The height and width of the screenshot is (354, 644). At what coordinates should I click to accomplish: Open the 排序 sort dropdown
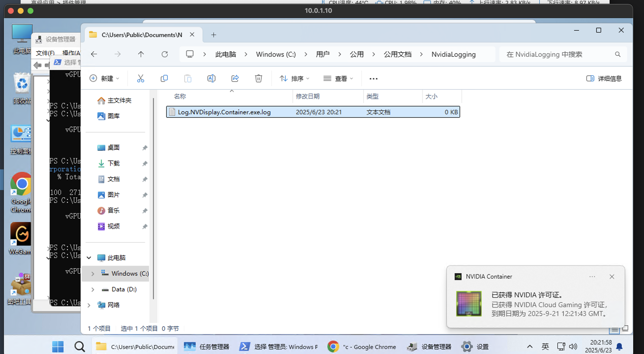point(294,79)
